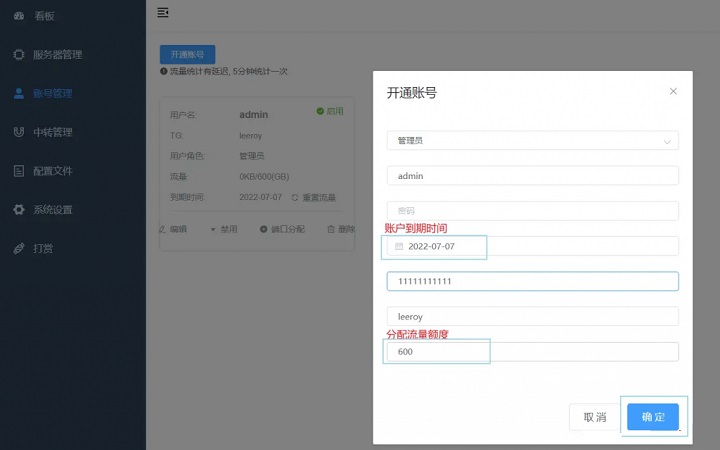720x450 pixels.
Task: Click the server chip icon in sidebar
Action: tap(19, 54)
